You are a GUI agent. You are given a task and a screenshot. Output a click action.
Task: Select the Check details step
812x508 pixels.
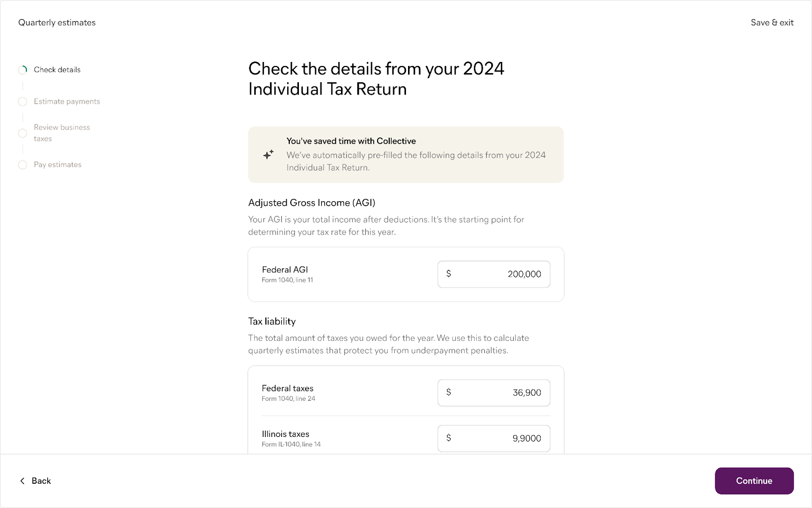57,70
